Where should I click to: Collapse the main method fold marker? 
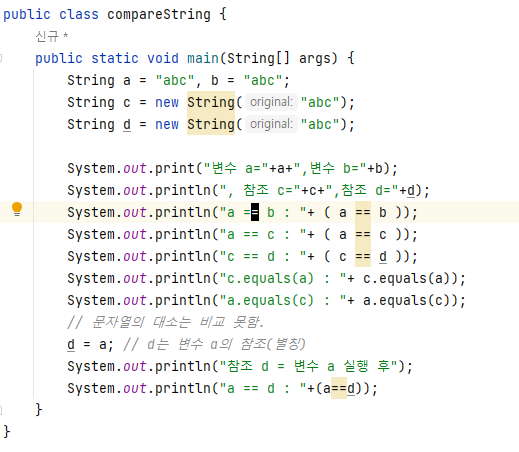(x=1, y=58)
